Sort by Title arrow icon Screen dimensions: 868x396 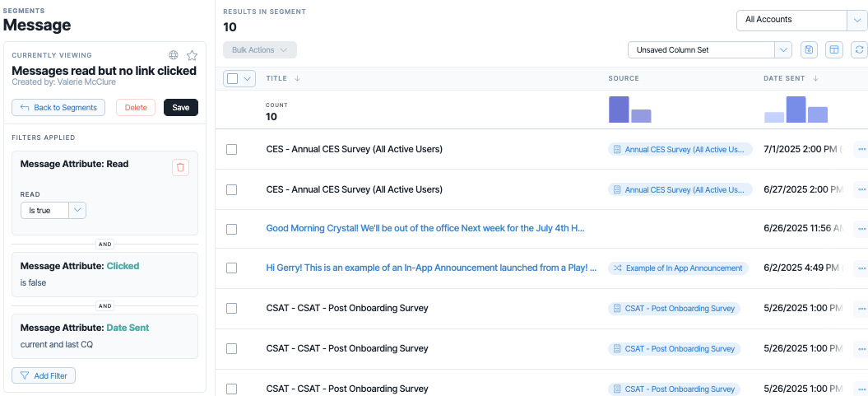click(x=297, y=79)
